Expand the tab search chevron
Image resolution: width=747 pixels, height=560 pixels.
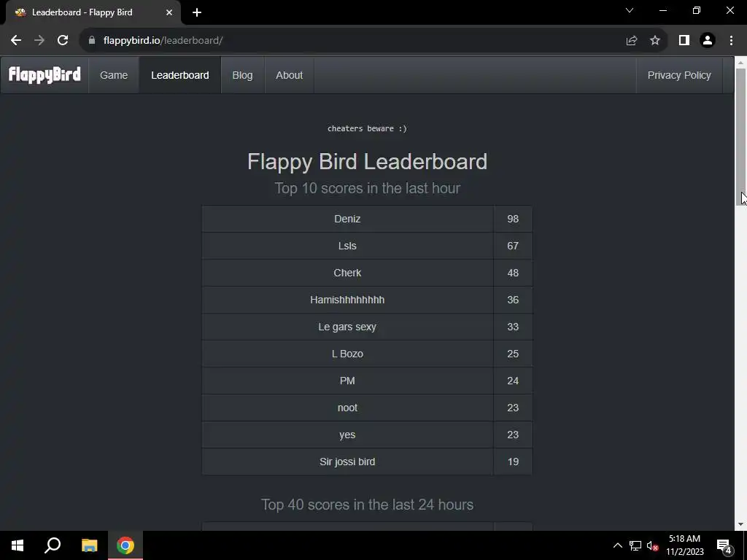click(x=630, y=10)
